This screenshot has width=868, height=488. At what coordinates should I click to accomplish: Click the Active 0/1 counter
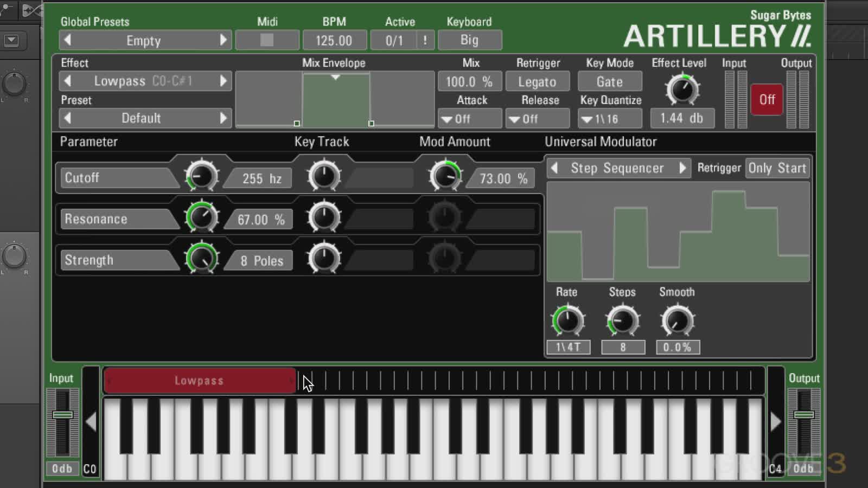click(394, 40)
